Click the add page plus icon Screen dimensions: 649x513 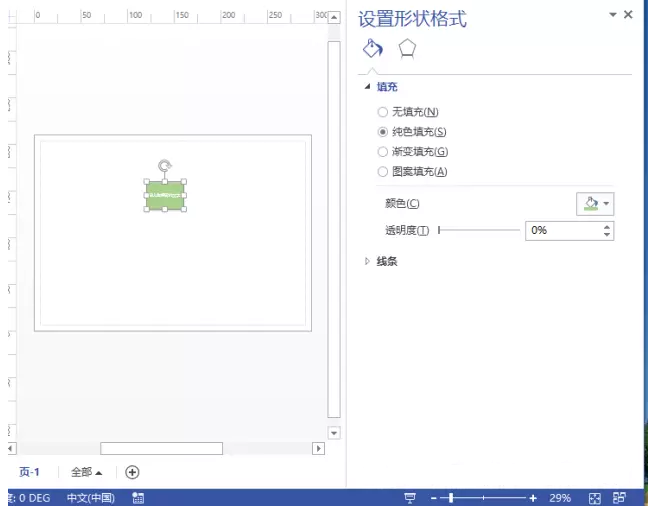point(132,472)
